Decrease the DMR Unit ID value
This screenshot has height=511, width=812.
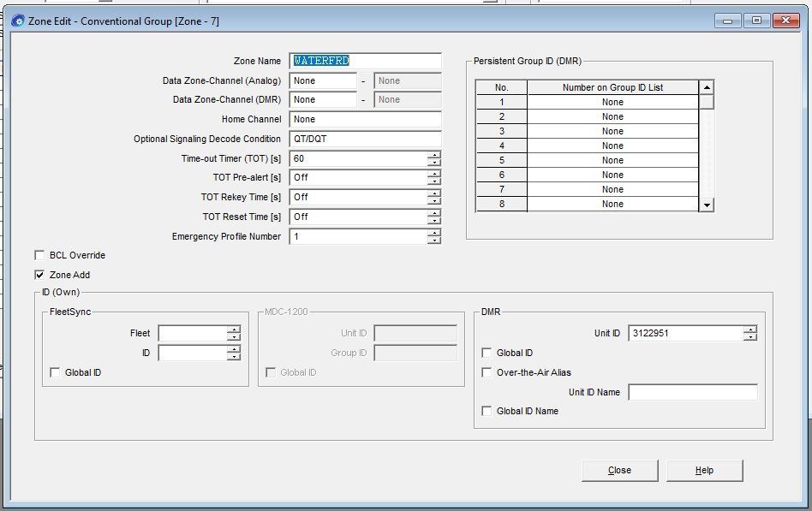[x=749, y=337]
